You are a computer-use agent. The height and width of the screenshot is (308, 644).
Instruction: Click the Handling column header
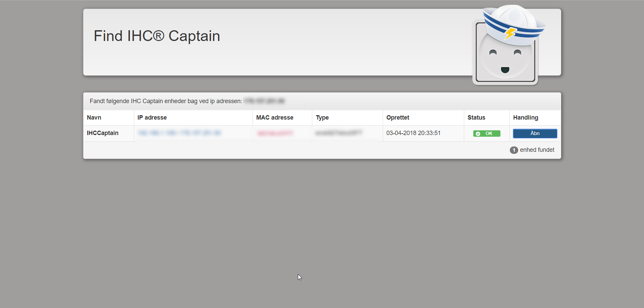(526, 118)
